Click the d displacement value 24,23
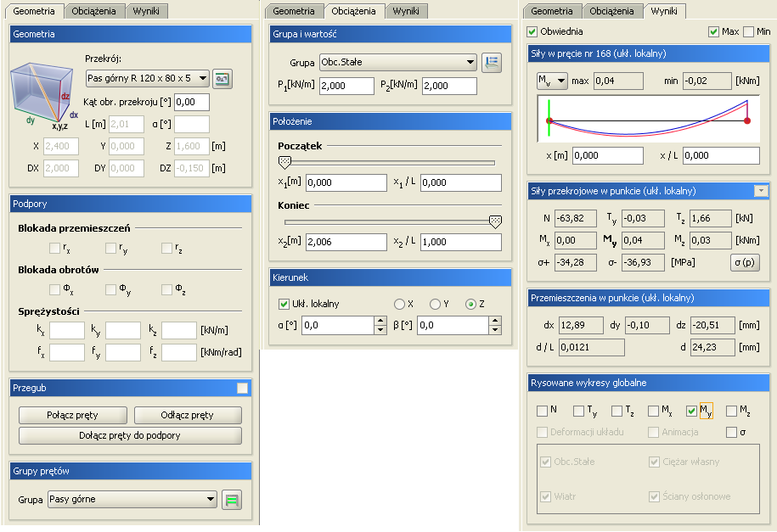The width and height of the screenshot is (777, 532). pos(712,347)
